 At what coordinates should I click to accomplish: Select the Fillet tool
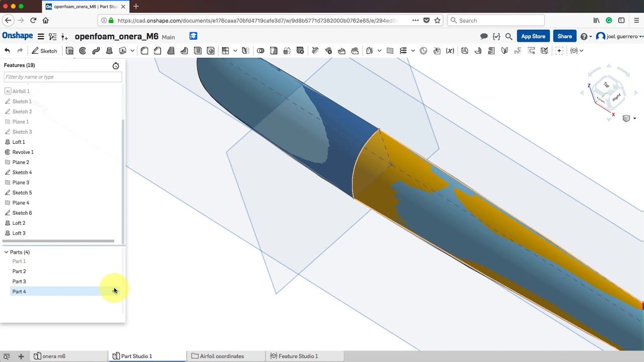pyautogui.click(x=144, y=51)
